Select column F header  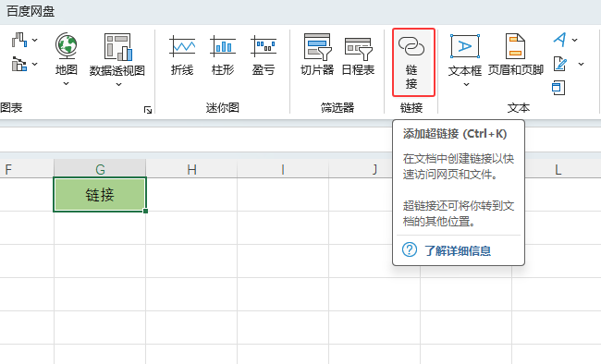coord(27,169)
